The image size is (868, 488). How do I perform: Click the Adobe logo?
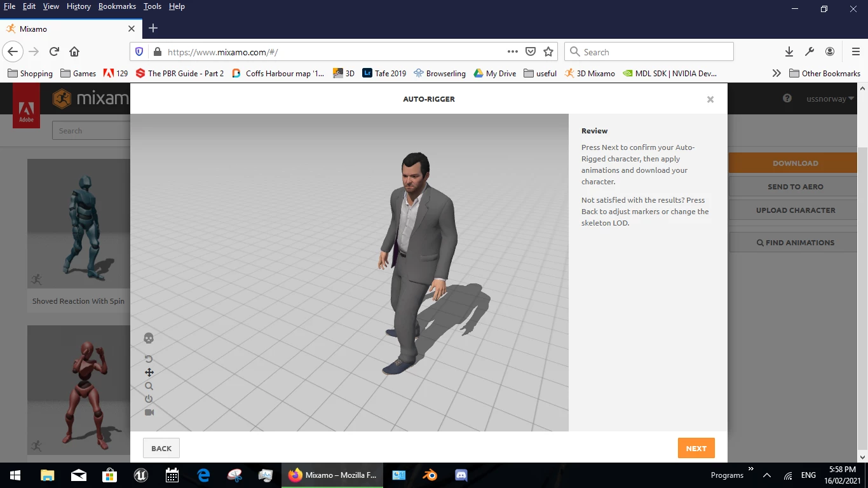pyautogui.click(x=26, y=106)
